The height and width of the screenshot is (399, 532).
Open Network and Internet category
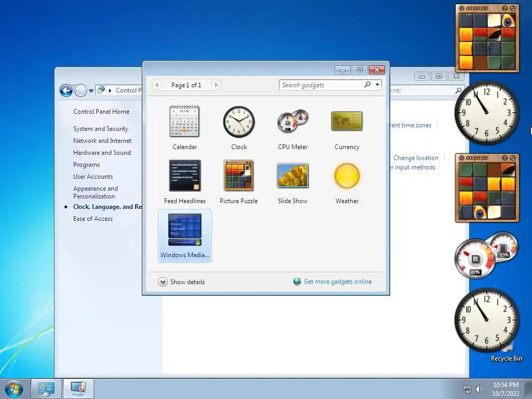click(102, 140)
